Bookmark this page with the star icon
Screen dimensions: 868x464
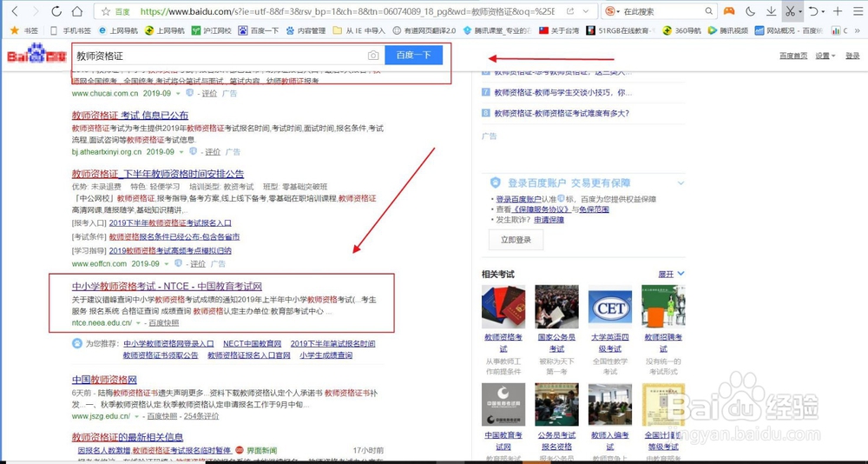click(106, 11)
